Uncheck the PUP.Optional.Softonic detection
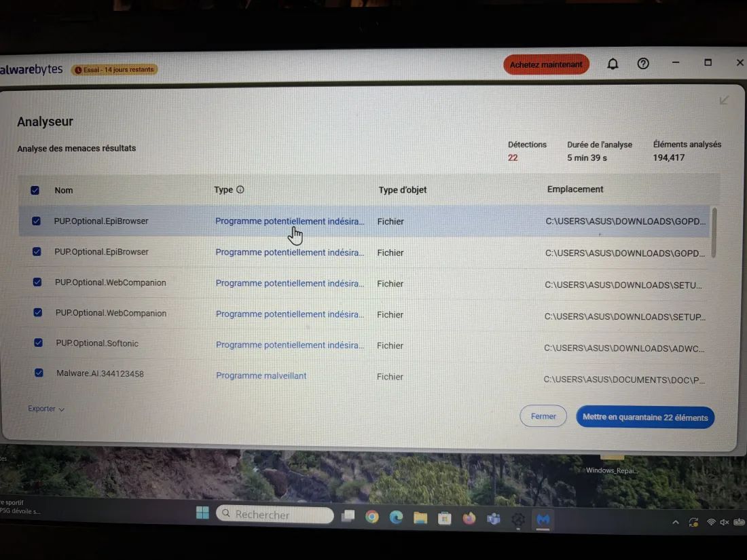Viewport: 747px width, 560px height. (x=38, y=342)
